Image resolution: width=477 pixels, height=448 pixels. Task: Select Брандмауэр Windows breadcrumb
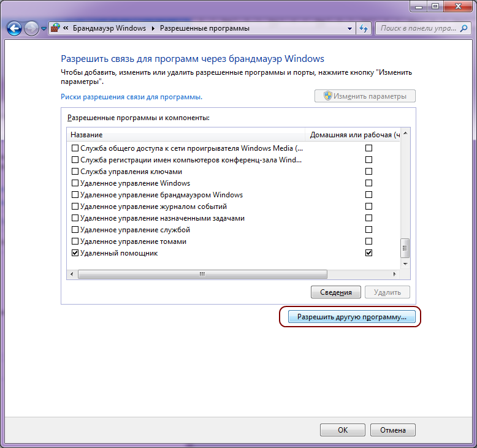coord(109,28)
